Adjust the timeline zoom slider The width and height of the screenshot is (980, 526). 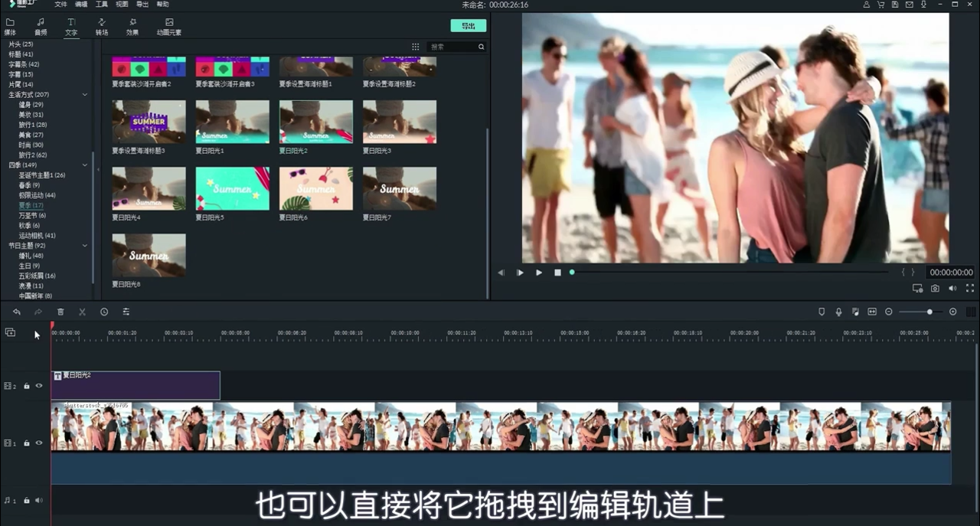pos(929,312)
